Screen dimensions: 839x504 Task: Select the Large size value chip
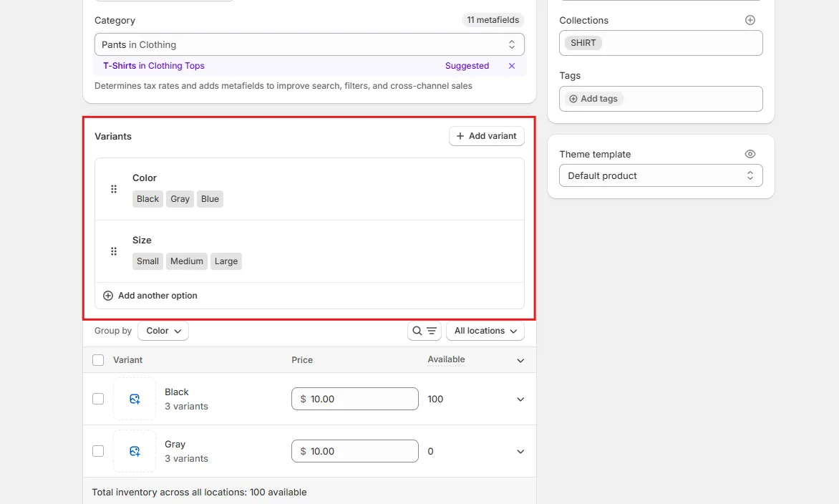(x=225, y=261)
